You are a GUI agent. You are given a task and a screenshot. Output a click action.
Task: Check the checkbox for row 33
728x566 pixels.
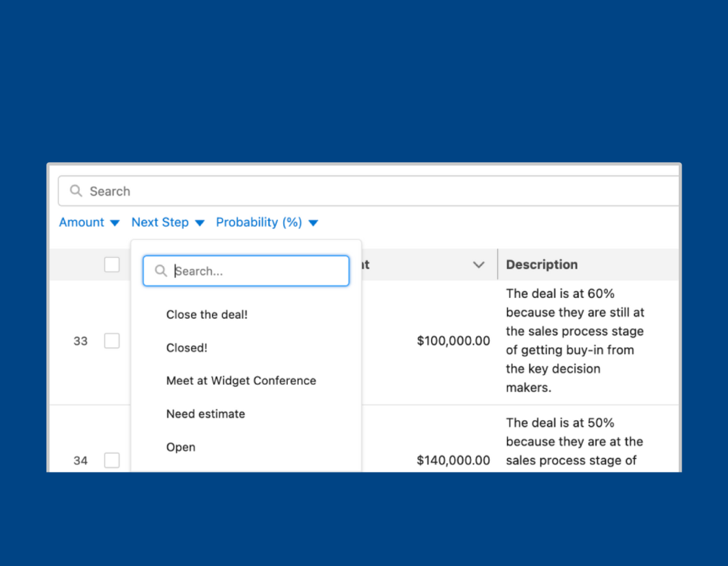click(112, 341)
